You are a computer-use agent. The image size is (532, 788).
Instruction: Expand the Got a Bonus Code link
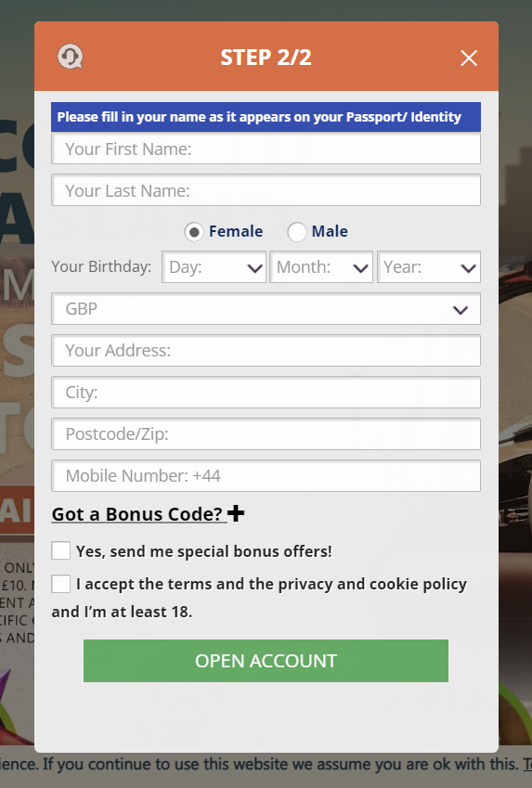coord(137,514)
